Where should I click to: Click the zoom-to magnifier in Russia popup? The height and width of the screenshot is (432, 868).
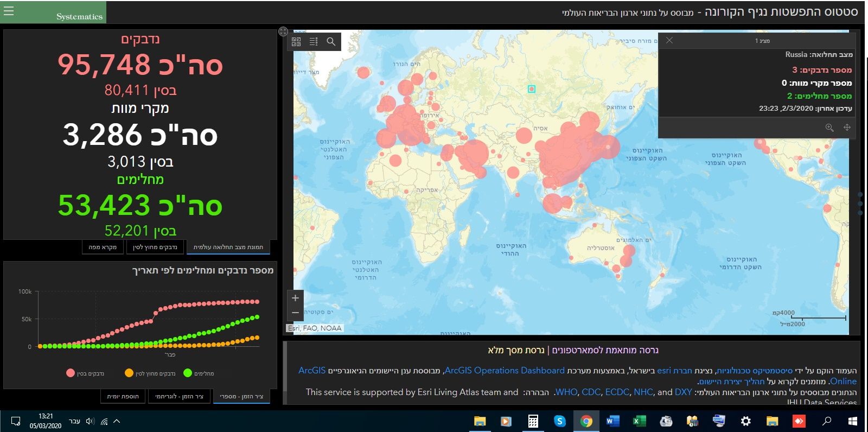coord(829,128)
